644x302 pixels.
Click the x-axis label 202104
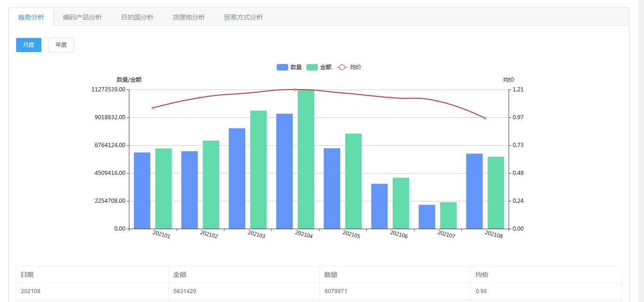click(x=304, y=234)
